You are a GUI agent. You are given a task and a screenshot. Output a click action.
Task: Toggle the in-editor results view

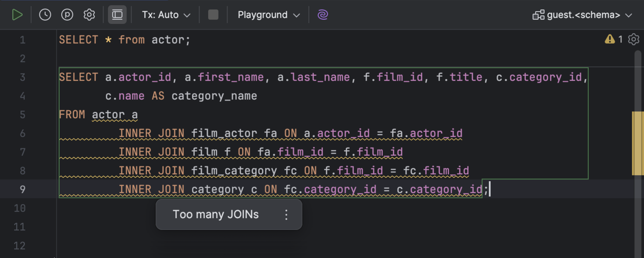117,14
